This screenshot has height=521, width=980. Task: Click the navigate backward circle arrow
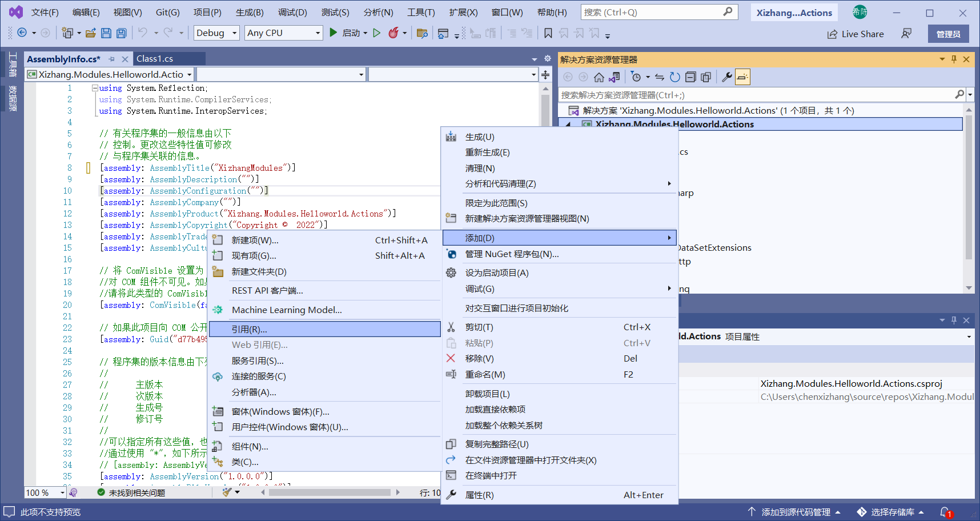[22, 33]
